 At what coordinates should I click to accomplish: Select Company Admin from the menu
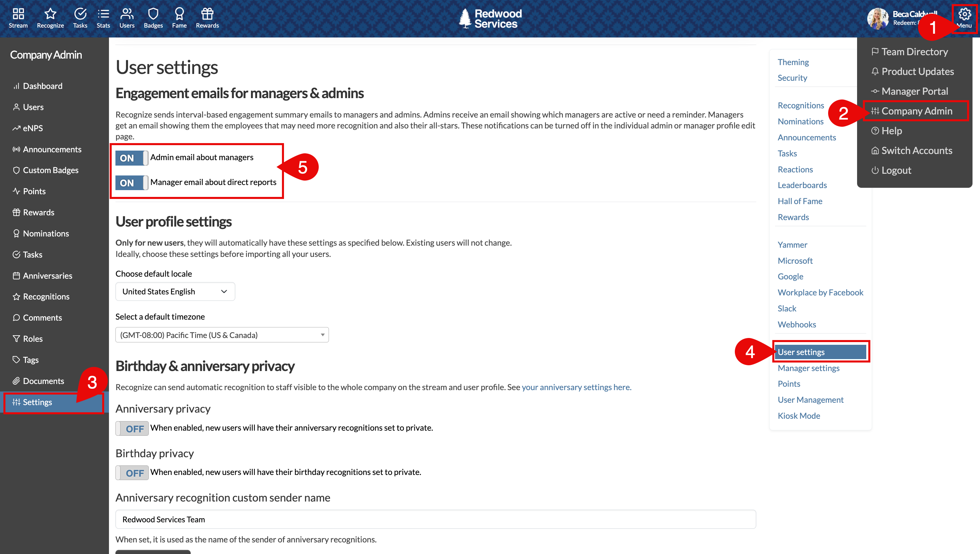(x=912, y=111)
